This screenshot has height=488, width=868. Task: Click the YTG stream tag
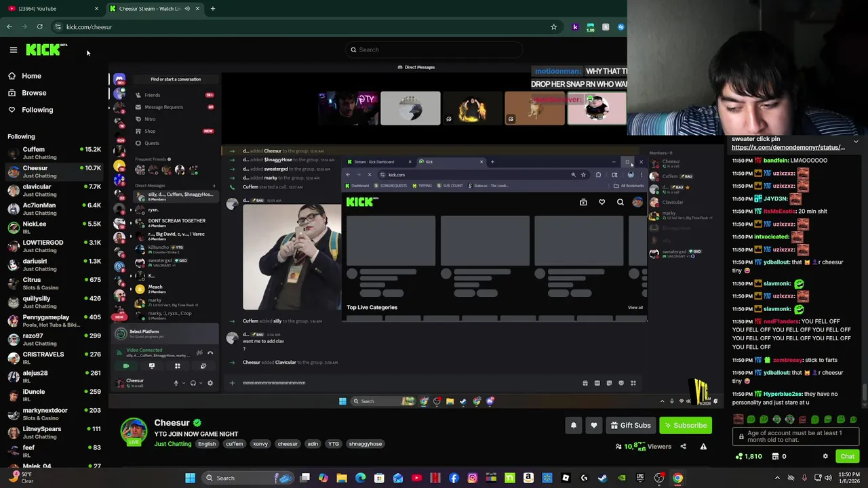point(334,444)
